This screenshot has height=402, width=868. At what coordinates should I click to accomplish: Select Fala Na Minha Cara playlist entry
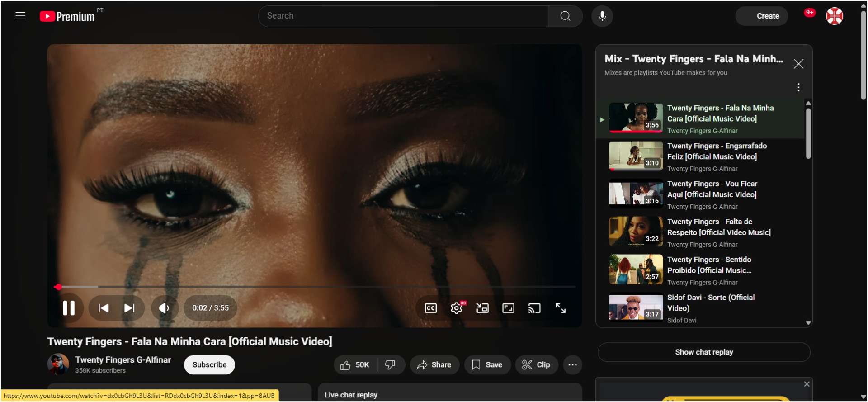[x=700, y=118]
